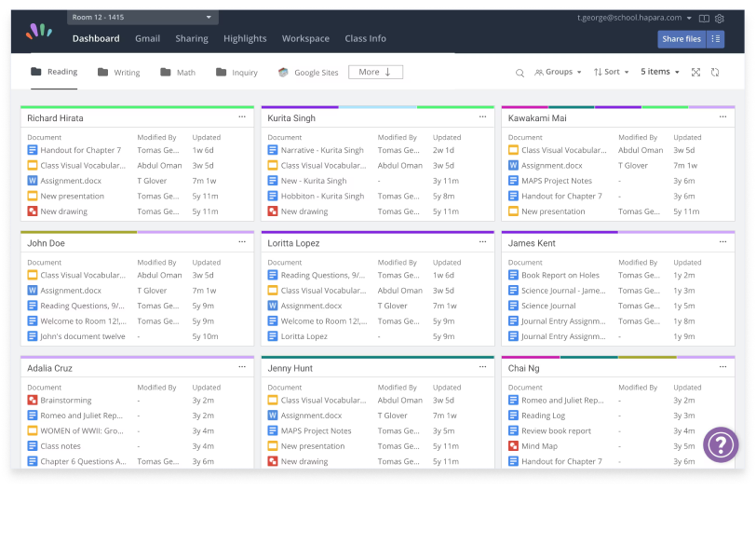Click the Share files button

[x=682, y=39]
